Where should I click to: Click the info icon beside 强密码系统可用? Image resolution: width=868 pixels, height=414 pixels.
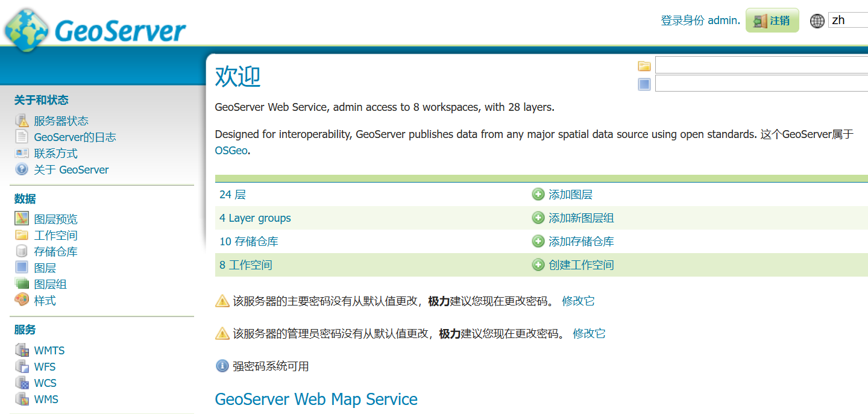222,366
